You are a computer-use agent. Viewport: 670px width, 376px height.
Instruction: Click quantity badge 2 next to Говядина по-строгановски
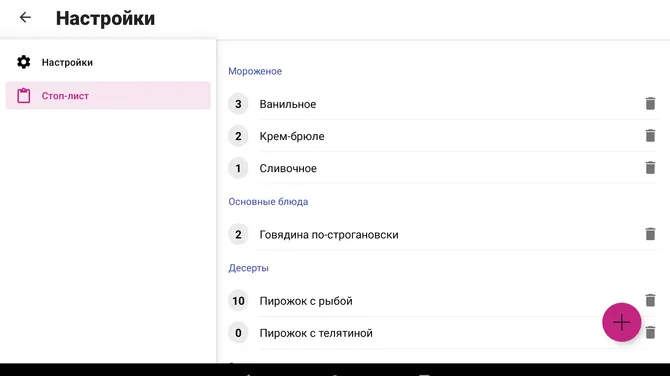238,234
